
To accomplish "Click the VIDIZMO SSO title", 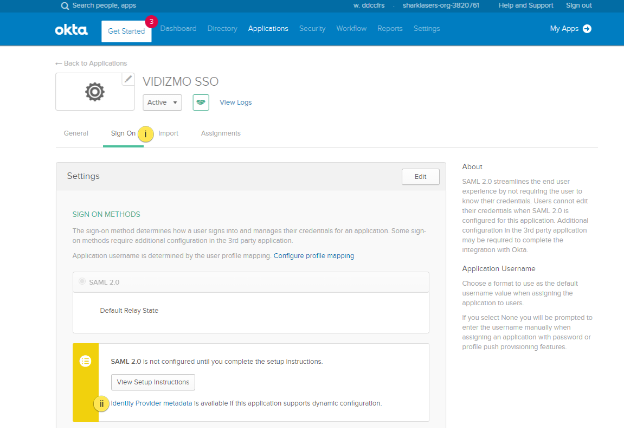I will (181, 82).
